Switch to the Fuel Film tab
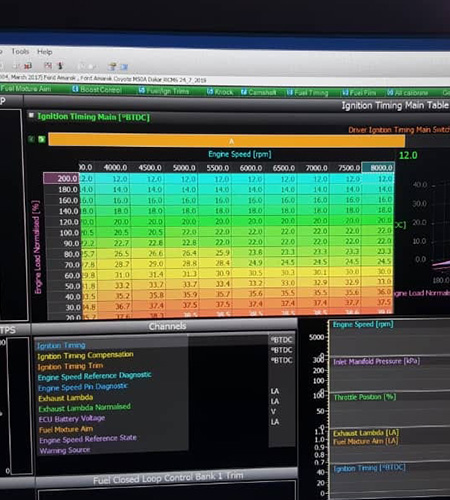Screen dimensions: 450x500 (x=359, y=93)
